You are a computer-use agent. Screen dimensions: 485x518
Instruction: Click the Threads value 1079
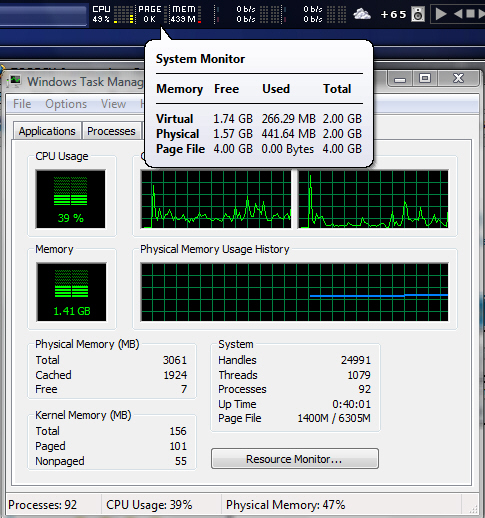click(x=359, y=375)
